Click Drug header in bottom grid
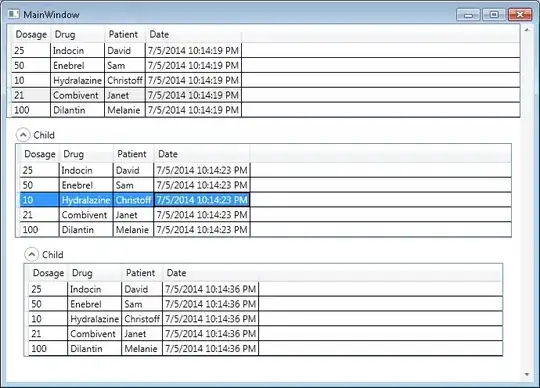This screenshot has width=540, height=388. [95, 273]
